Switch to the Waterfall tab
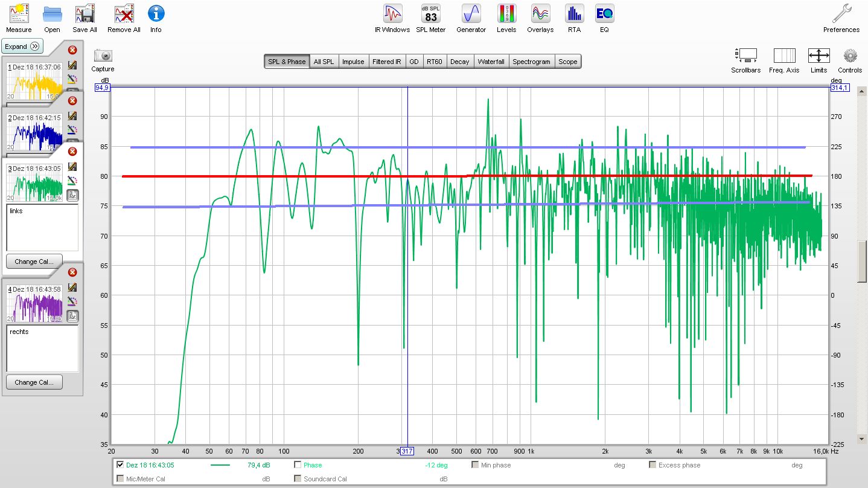This screenshot has width=868, height=488. click(491, 62)
